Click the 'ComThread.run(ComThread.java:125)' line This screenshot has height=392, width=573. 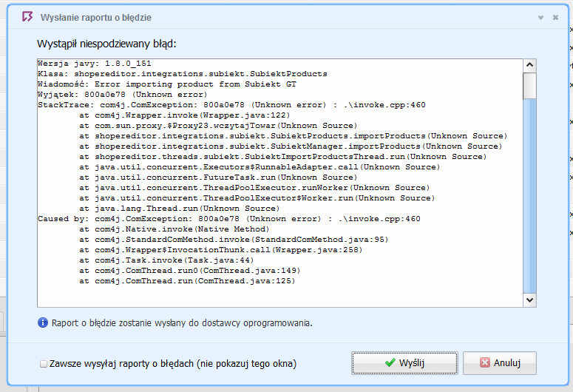(x=187, y=281)
